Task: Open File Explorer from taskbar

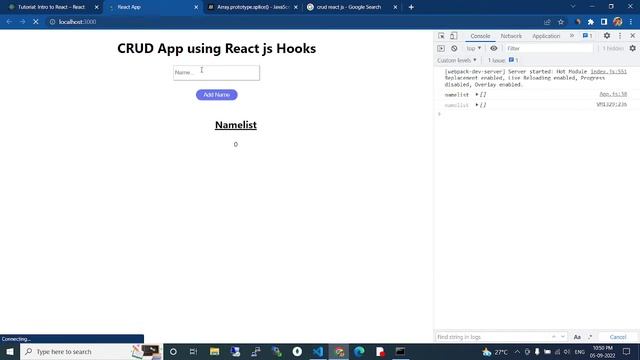Action: click(214, 351)
